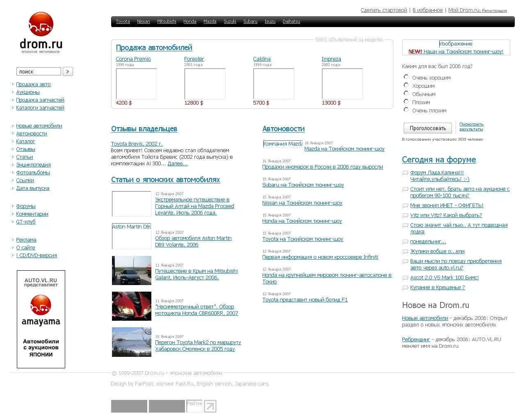Open Автоновости section heading
Image resolution: width=525 pixels, height=420 pixels.
pyautogui.click(x=283, y=129)
